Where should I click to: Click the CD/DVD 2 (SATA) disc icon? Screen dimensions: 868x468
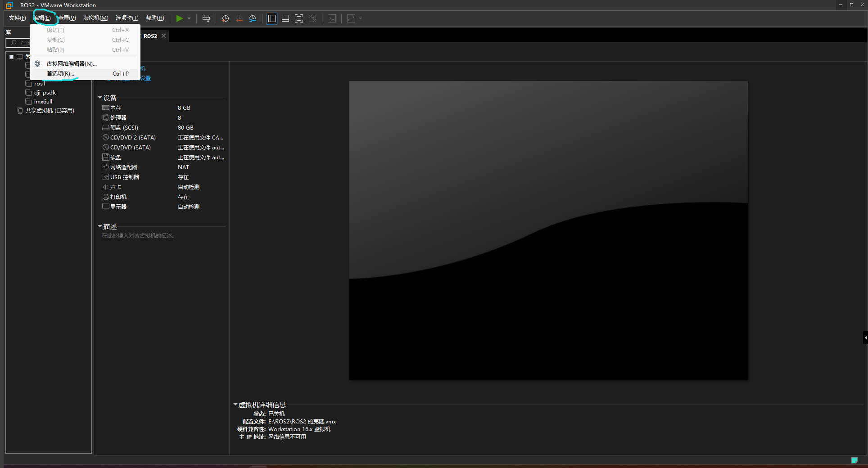tap(105, 138)
